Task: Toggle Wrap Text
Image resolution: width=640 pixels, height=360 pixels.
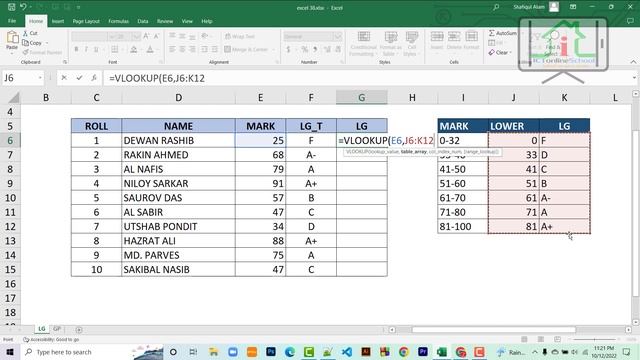Action: [x=240, y=36]
